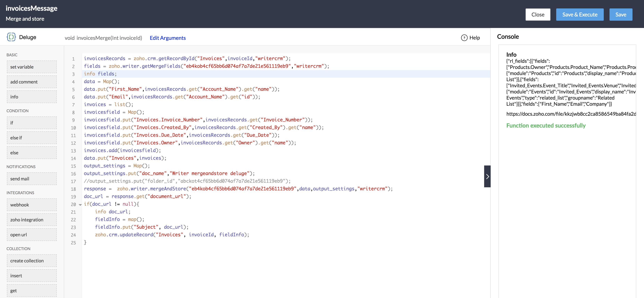This screenshot has width=644, height=298.
Task: Open Edit Arguments link
Action: [168, 38]
